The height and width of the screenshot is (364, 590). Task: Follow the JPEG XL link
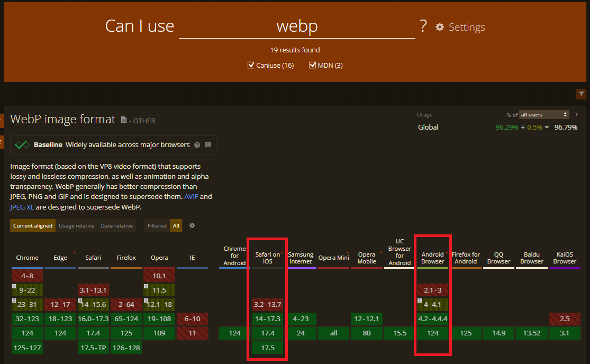pos(22,207)
